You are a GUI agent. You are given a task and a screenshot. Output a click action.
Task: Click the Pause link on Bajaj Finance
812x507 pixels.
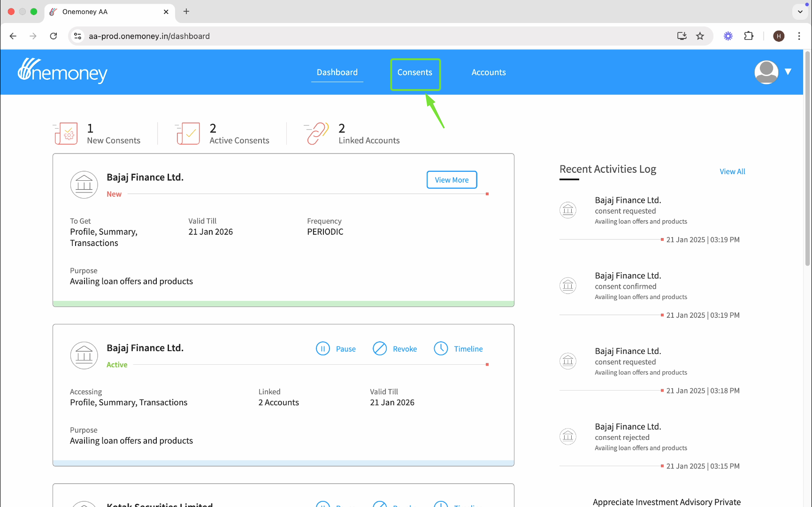pyautogui.click(x=346, y=349)
